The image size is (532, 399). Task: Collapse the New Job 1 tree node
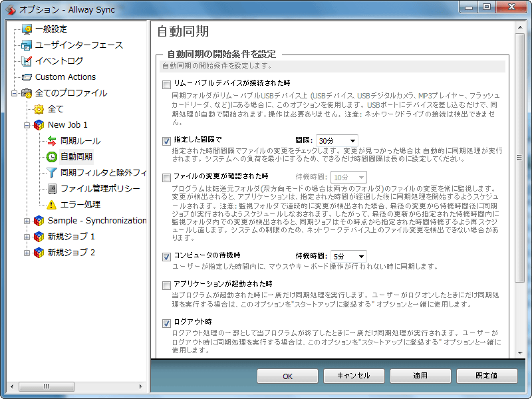coord(27,125)
